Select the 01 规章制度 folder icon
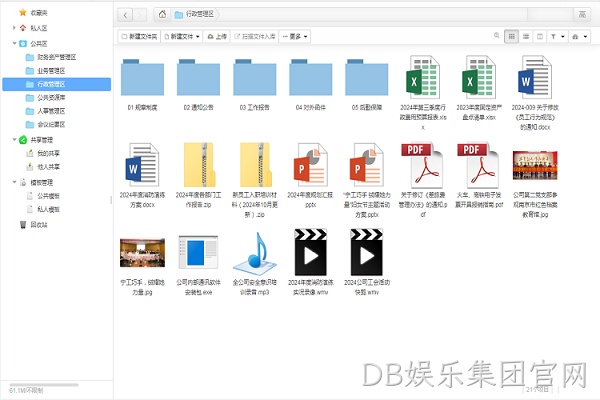Viewport: 600px width, 400px height. 142,78
